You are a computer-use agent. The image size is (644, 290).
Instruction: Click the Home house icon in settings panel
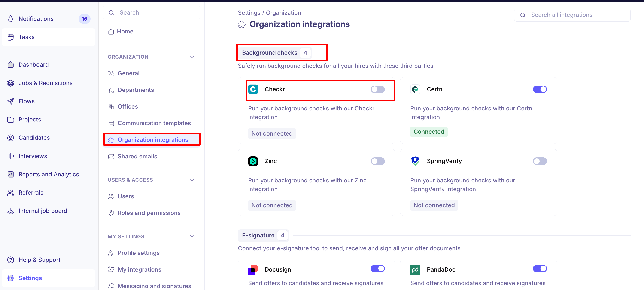[x=111, y=31]
